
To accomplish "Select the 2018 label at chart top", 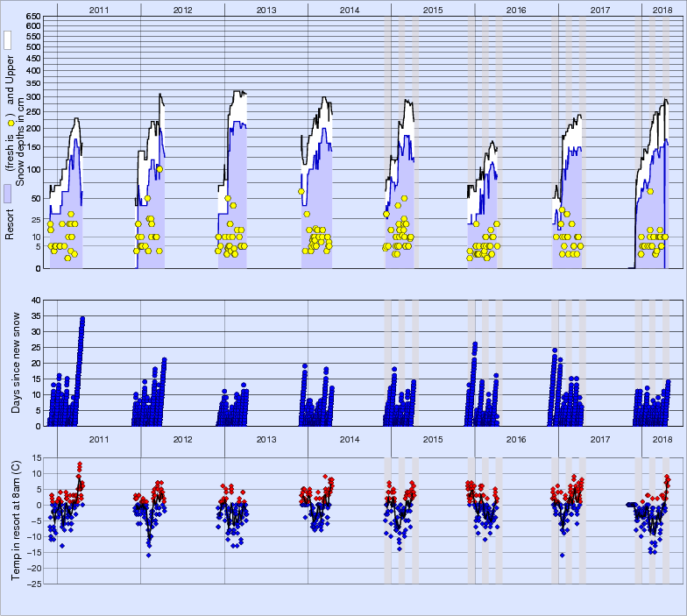I will 663,8.
